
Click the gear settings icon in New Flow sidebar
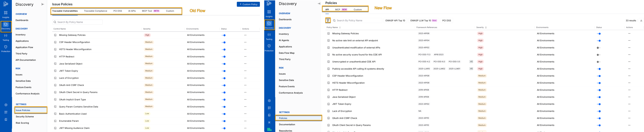point(269,101)
